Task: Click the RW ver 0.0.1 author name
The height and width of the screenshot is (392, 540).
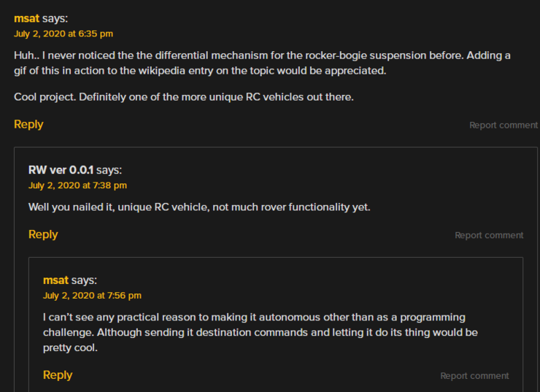Action: [x=61, y=170]
